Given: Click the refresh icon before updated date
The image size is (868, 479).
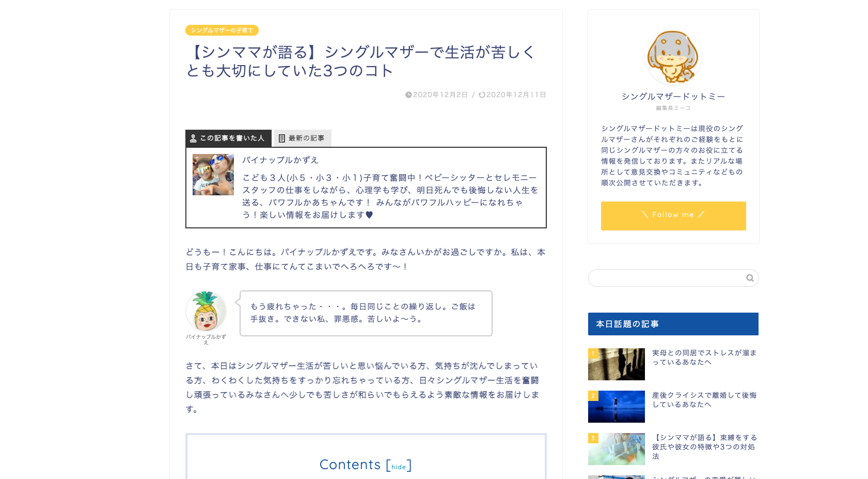Looking at the screenshot, I should pyautogui.click(x=482, y=95).
